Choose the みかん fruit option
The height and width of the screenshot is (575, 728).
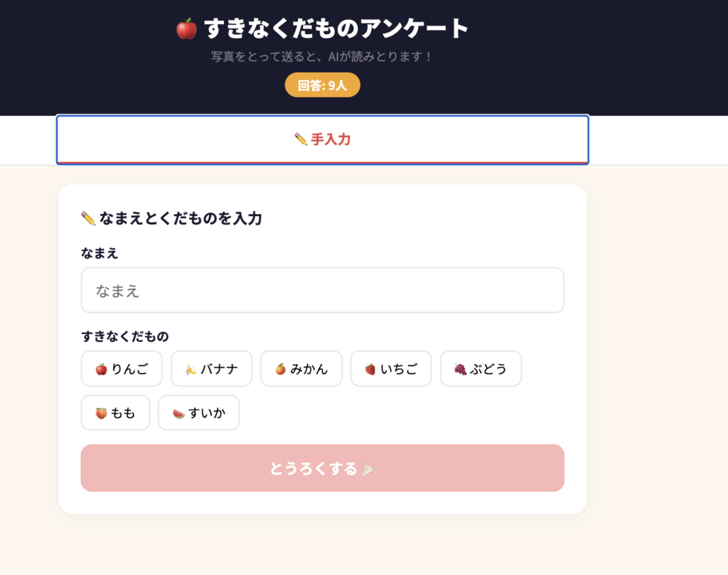pos(301,369)
